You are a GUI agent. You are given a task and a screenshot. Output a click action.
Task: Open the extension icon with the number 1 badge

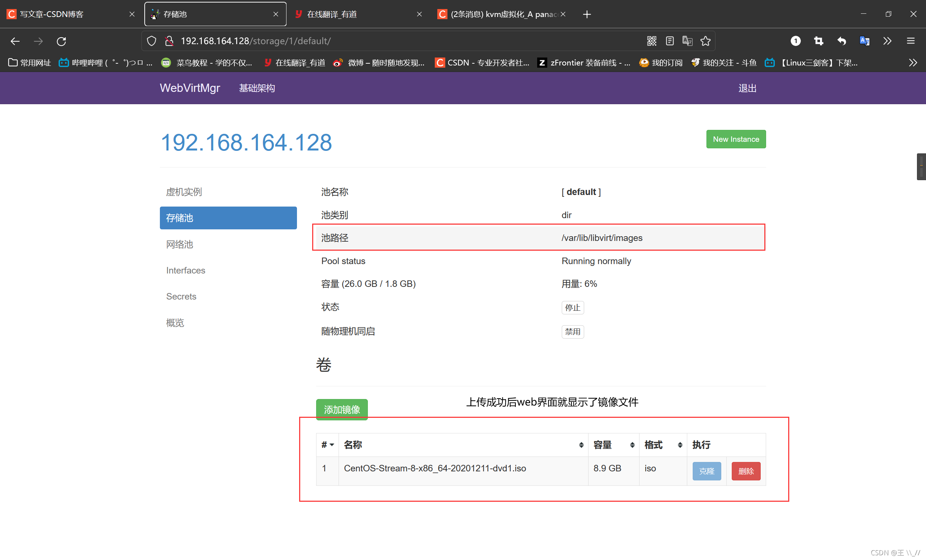tap(795, 41)
